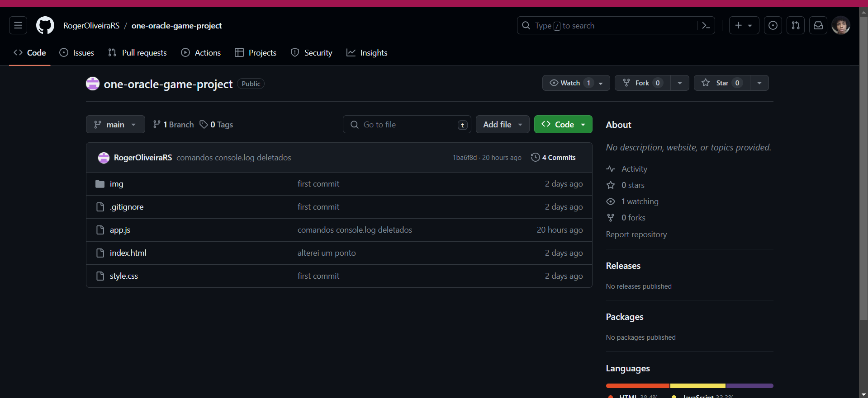Open the Issues inbox icon in header
Viewport: 868px width, 398px height.
click(x=773, y=25)
